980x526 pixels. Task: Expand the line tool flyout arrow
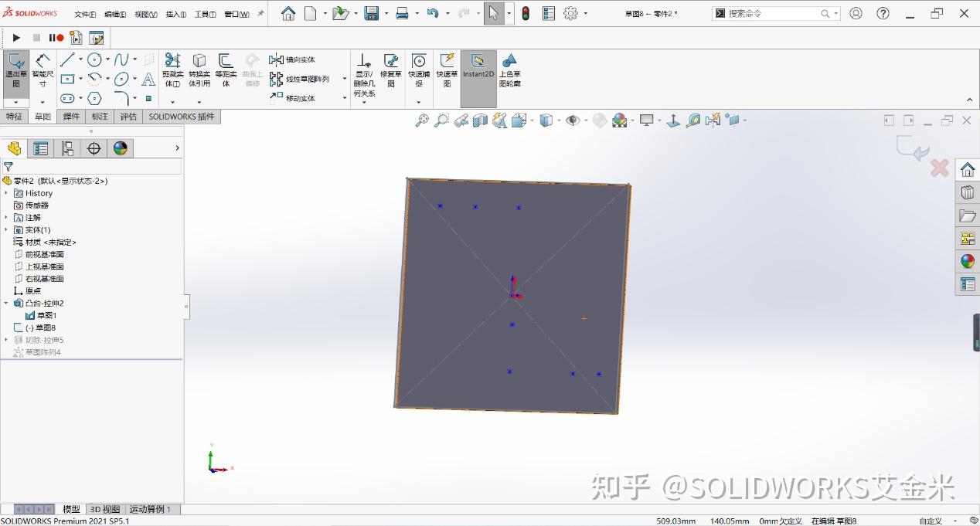80,59
